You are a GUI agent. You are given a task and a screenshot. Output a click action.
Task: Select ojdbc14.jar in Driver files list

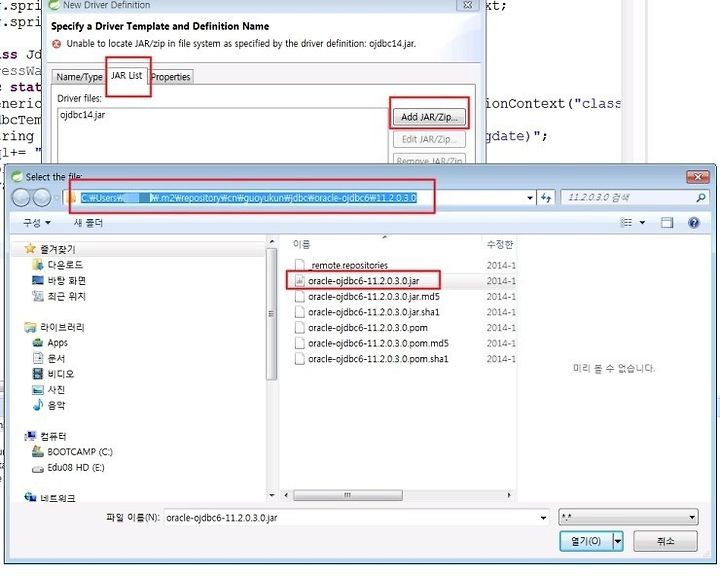point(83,115)
